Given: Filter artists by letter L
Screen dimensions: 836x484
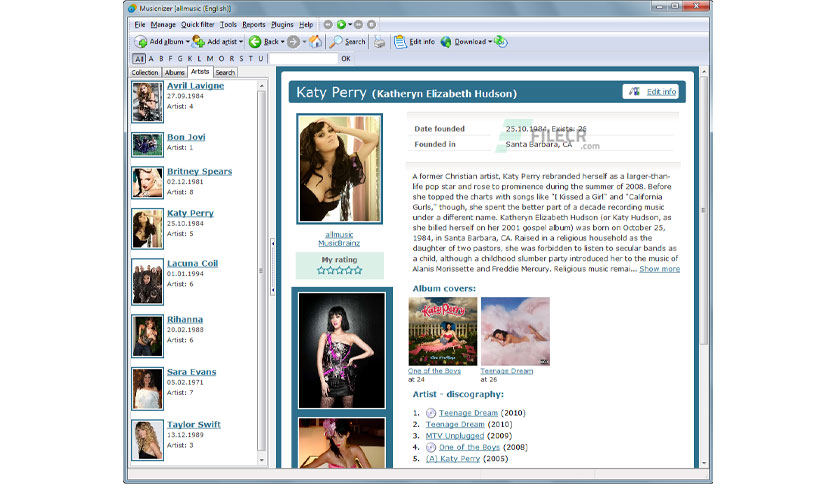Looking at the screenshot, I should coord(199,59).
